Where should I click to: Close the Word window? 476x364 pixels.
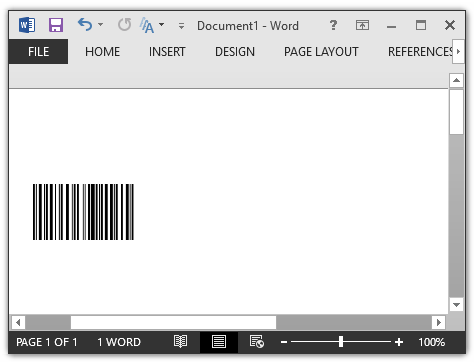pyautogui.click(x=450, y=25)
